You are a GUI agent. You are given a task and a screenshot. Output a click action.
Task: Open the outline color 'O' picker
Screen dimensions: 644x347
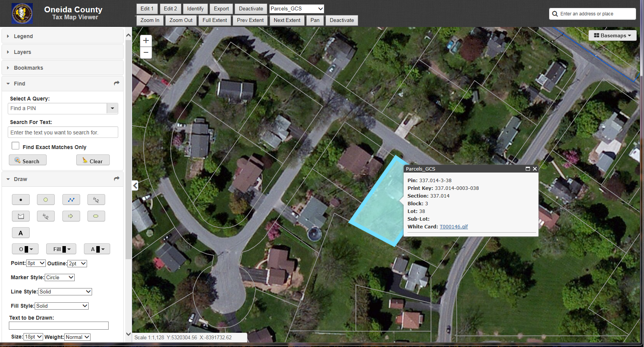click(25, 249)
